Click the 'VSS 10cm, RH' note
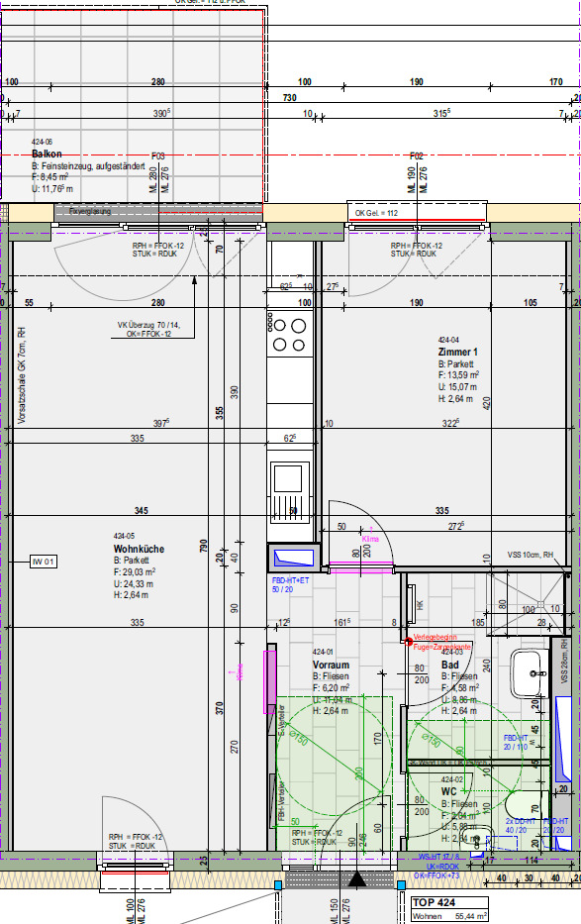 (531, 556)
